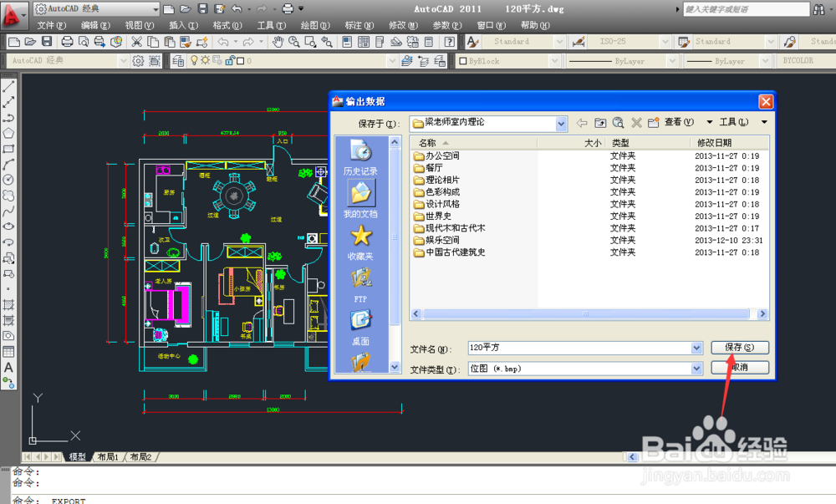836x504 pixels.
Task: Select the Circle draw tool
Action: click(8, 180)
